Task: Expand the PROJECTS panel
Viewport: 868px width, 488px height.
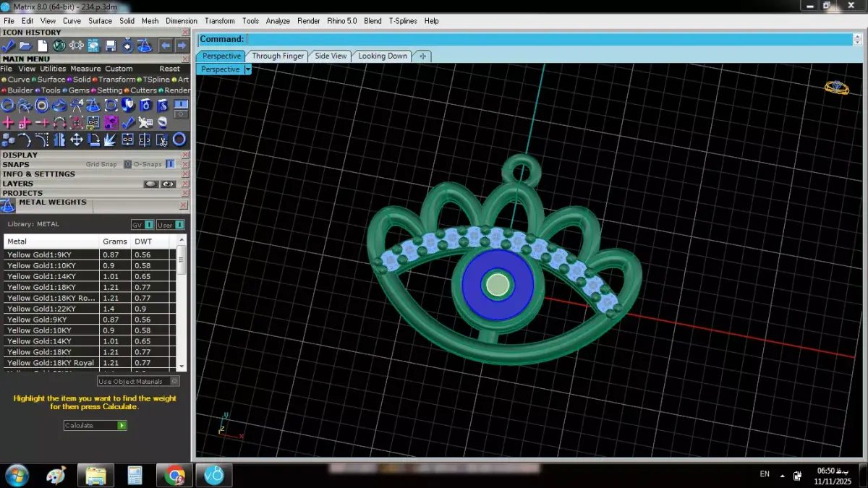Action: click(x=22, y=193)
